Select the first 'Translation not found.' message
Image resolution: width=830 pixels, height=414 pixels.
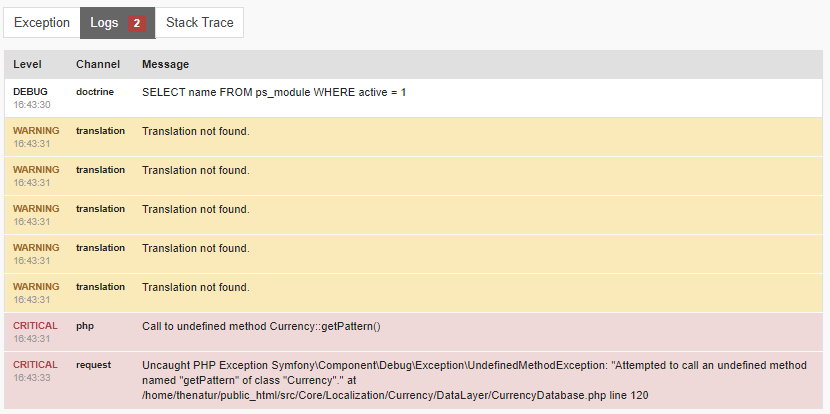click(x=195, y=132)
